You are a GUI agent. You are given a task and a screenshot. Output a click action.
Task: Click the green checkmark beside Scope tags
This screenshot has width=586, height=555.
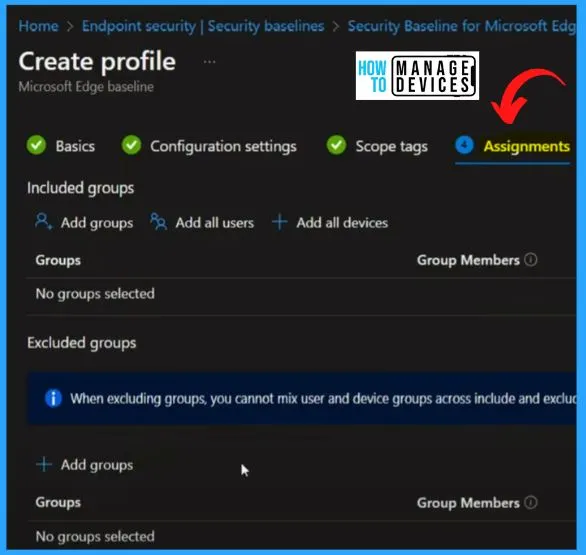point(336,145)
